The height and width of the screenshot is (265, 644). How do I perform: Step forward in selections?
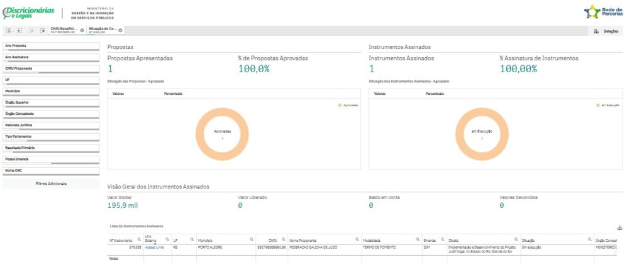tap(31, 31)
